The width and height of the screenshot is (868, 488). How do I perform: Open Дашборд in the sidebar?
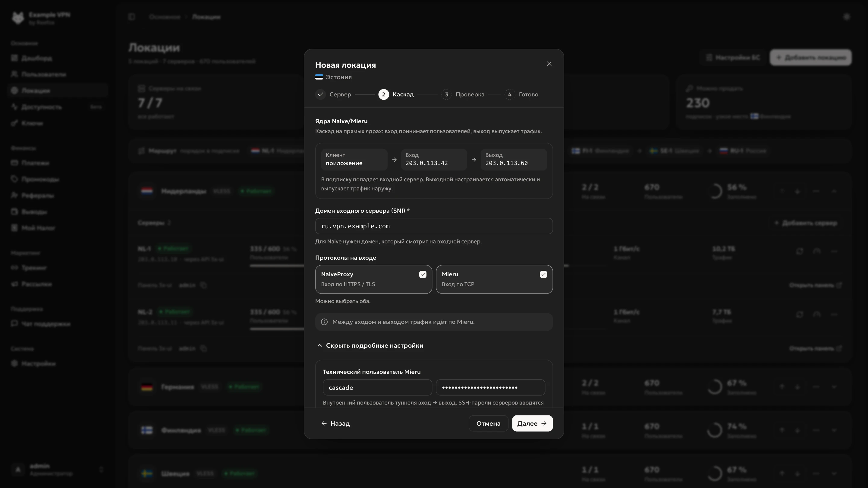point(57,58)
